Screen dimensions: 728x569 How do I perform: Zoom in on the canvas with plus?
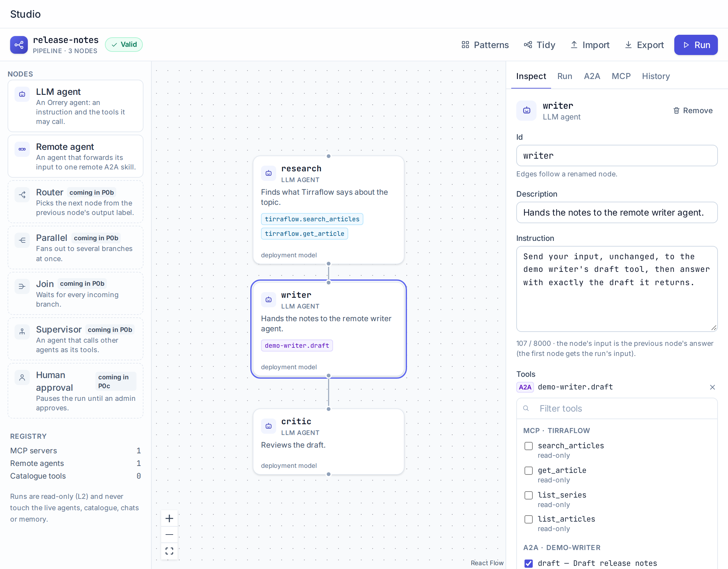coord(169,518)
